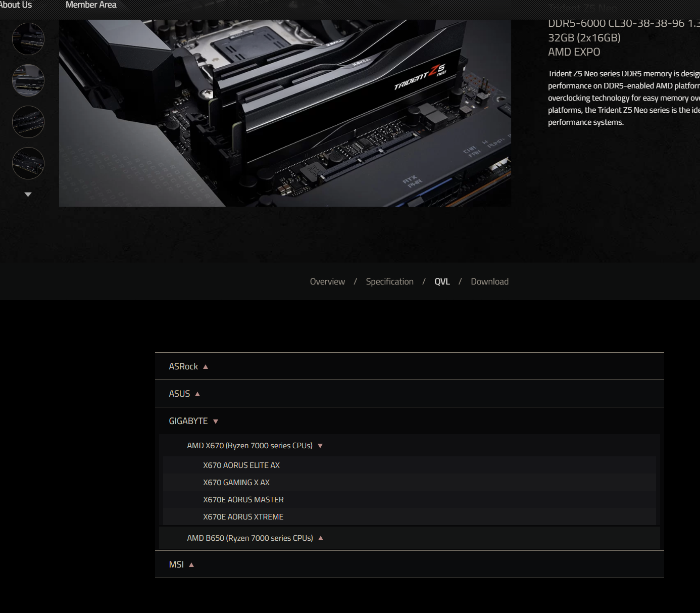
Task: Click the 32GB (2x16GB) capacity text
Action: pos(584,38)
